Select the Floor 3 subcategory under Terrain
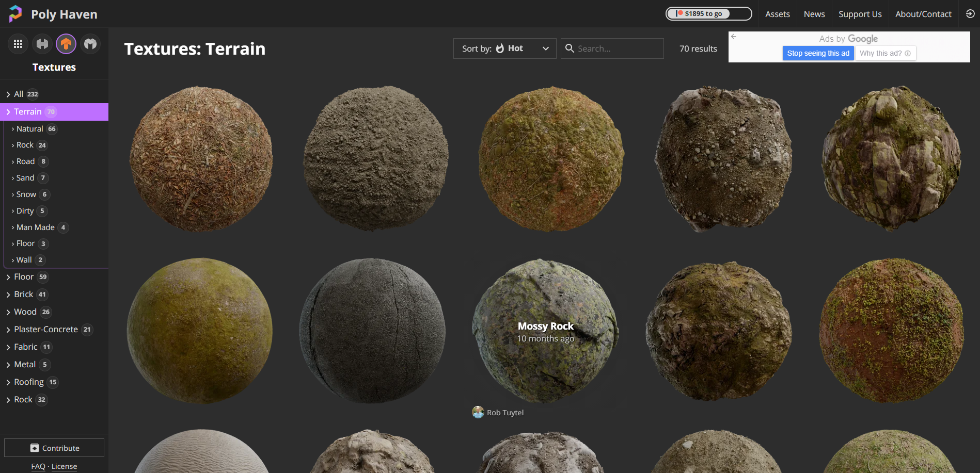Screen dimensions: 980x473 click(56, 243)
